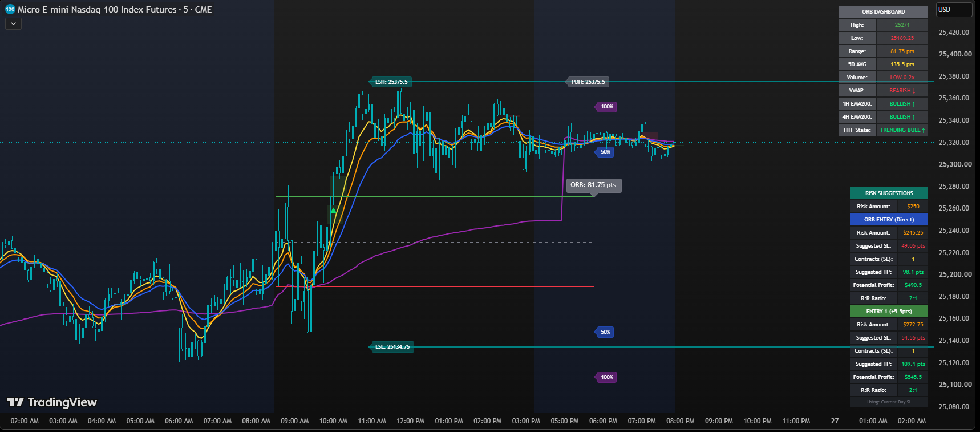Select the LSH: 25375.5 level label
This screenshot has width=980, height=432.
(x=391, y=82)
